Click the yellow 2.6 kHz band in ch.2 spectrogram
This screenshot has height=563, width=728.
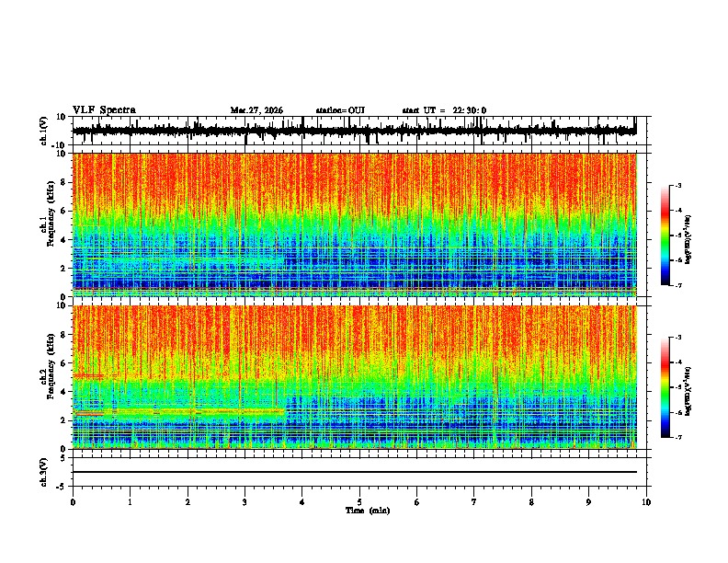click(x=178, y=411)
